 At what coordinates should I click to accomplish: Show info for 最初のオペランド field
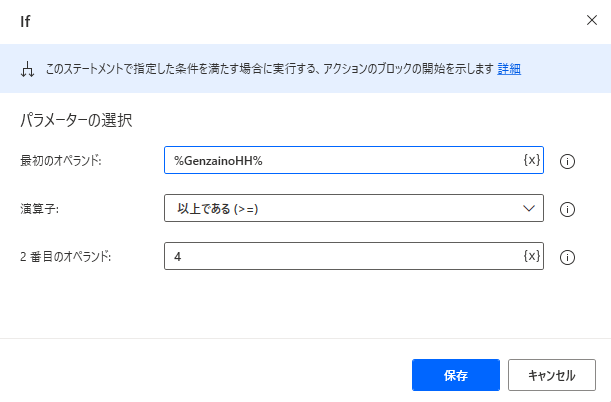click(x=567, y=161)
